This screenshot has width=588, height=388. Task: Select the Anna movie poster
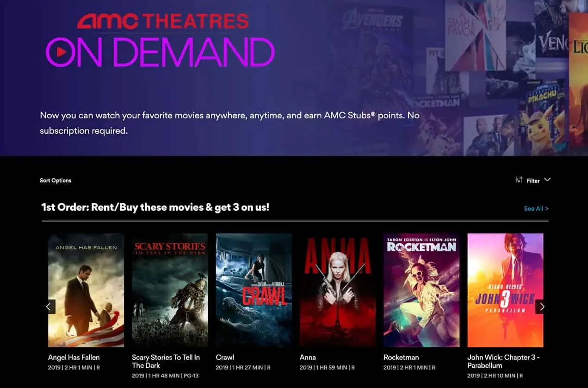337,290
